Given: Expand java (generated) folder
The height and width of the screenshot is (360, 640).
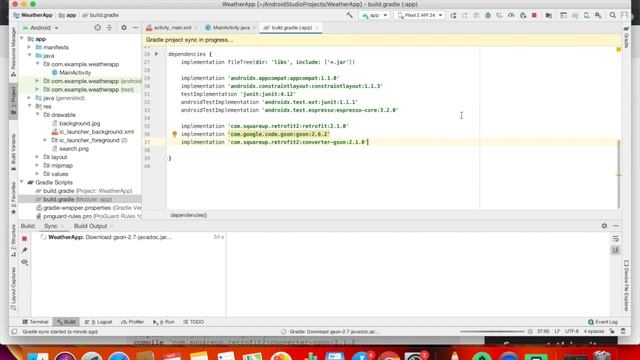Looking at the screenshot, I should (x=29, y=98).
